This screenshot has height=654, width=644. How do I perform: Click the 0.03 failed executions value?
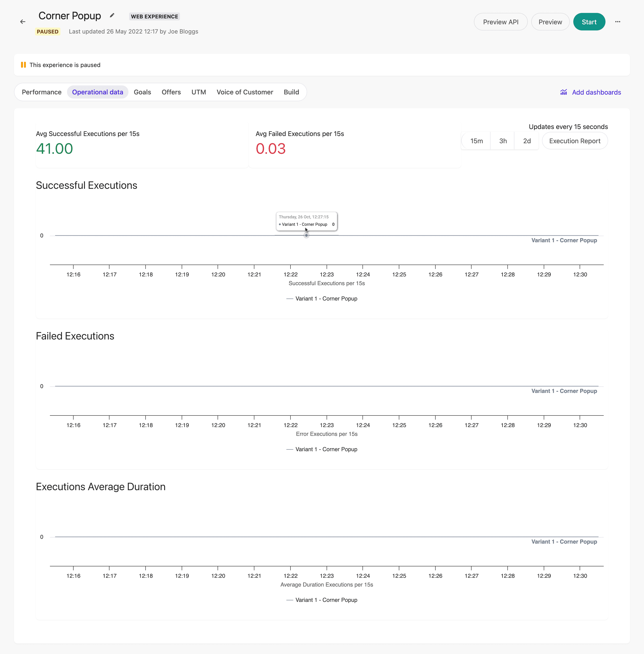tap(271, 148)
